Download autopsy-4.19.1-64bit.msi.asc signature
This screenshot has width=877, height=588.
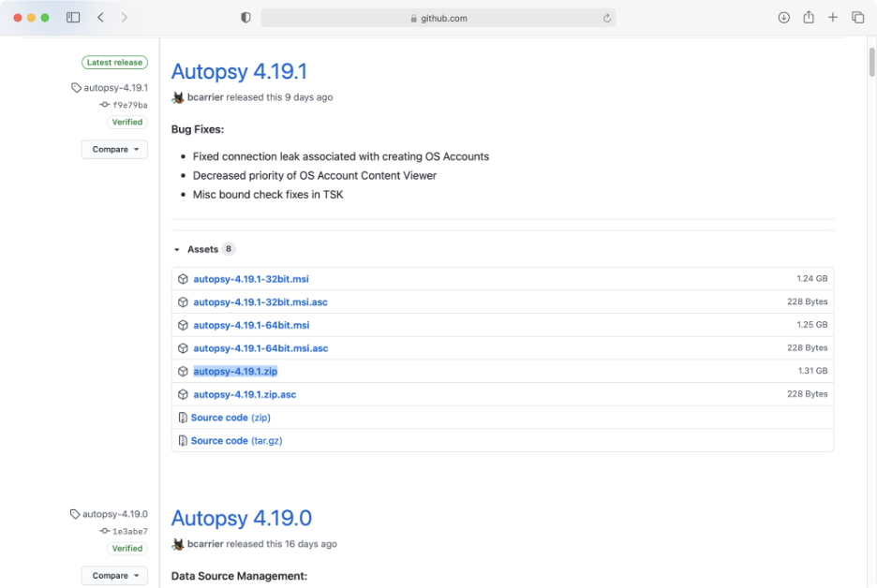[260, 348]
